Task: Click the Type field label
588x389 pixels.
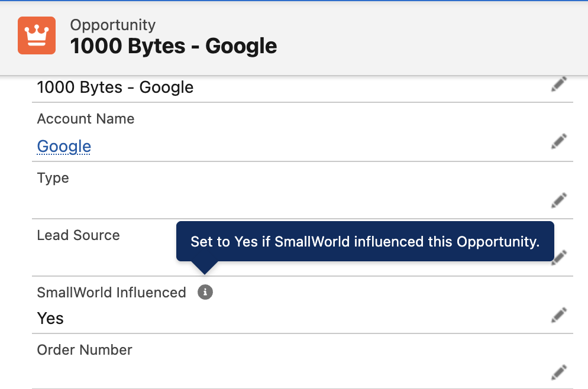Action: [x=53, y=178]
